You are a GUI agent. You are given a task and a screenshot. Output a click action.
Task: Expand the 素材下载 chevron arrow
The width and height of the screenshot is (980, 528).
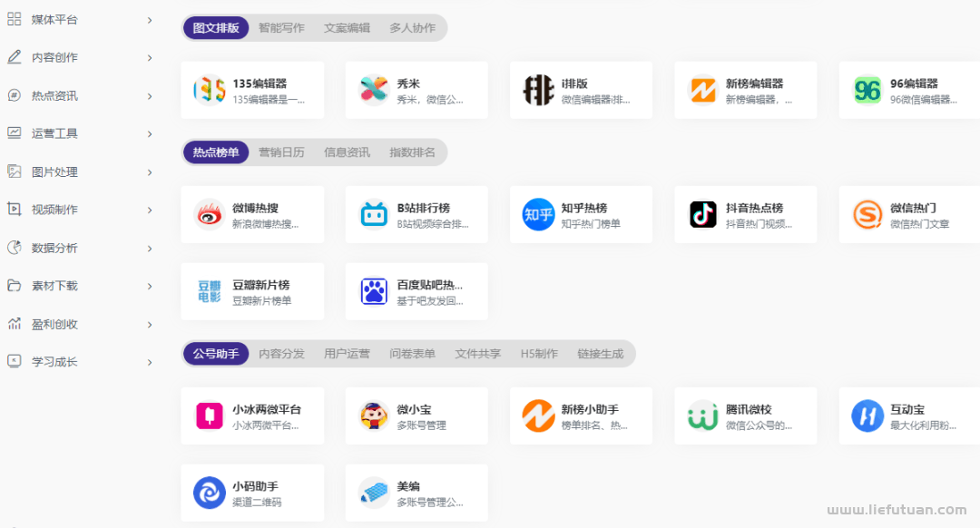[x=150, y=286]
